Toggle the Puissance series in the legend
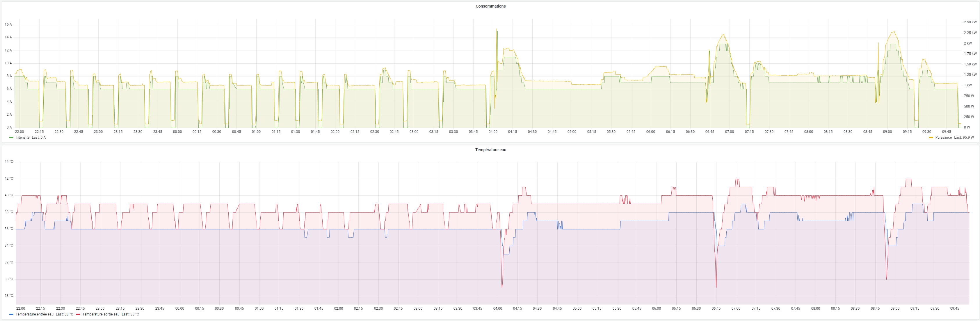Screen dimensions: 980x321 943,138
